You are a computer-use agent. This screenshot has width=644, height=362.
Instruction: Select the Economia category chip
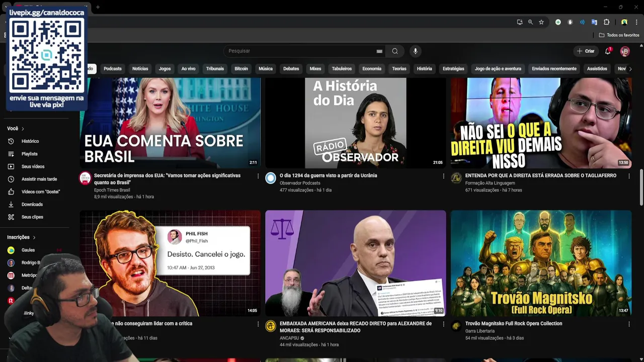372,69
